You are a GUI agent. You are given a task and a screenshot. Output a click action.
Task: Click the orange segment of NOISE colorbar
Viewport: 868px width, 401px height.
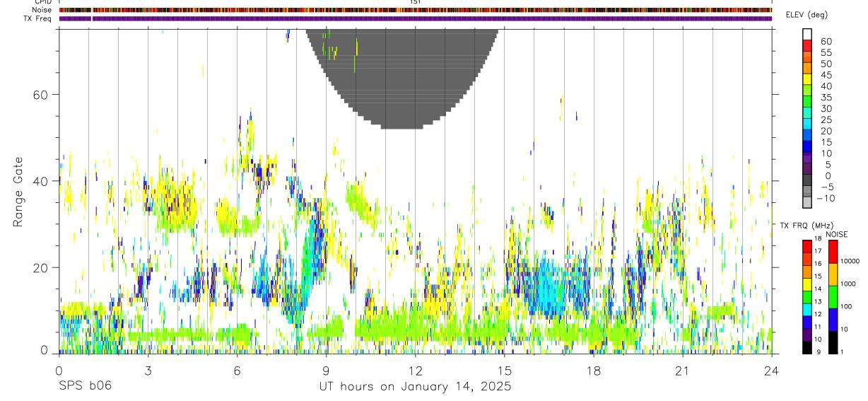tap(833, 274)
